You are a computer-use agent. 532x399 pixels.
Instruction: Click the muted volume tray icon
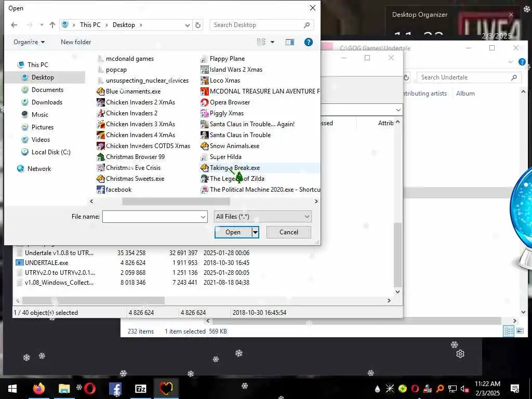465,389
